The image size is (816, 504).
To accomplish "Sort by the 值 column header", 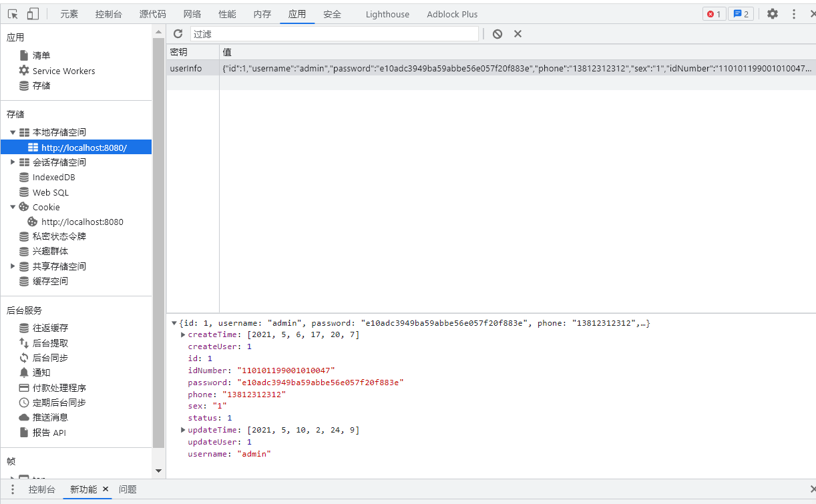I will click(518, 52).
